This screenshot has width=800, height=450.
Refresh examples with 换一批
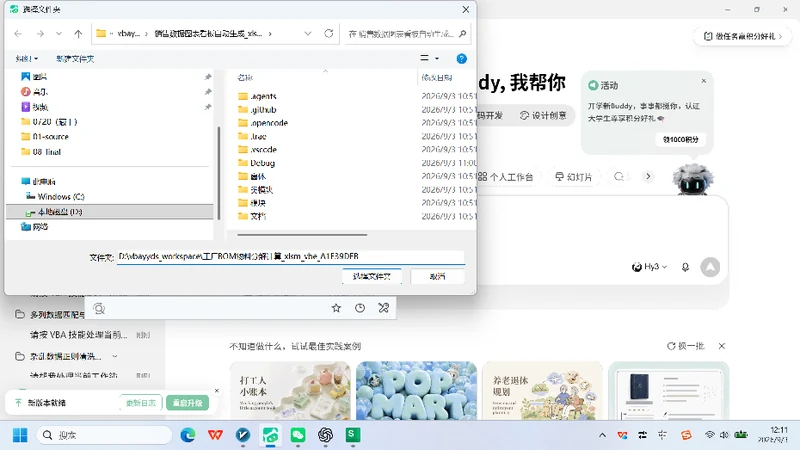pyautogui.click(x=686, y=346)
